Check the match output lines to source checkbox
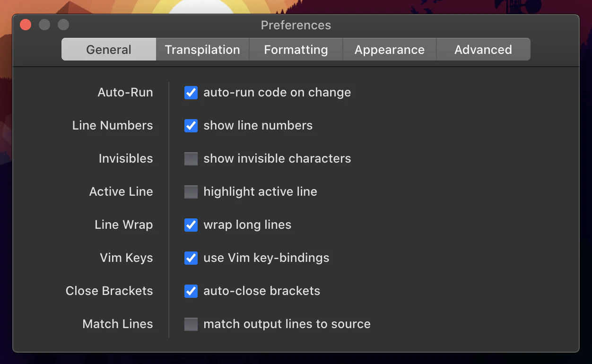The width and height of the screenshot is (592, 364). (x=191, y=324)
